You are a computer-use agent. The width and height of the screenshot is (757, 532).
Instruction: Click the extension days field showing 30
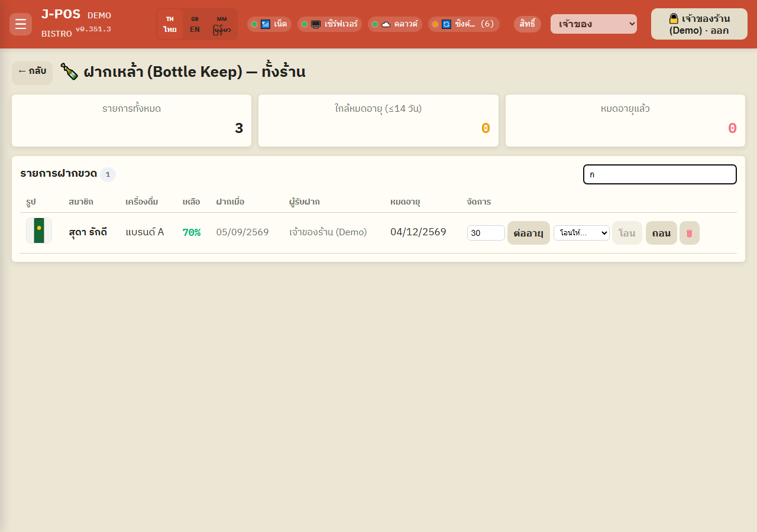[x=486, y=233]
